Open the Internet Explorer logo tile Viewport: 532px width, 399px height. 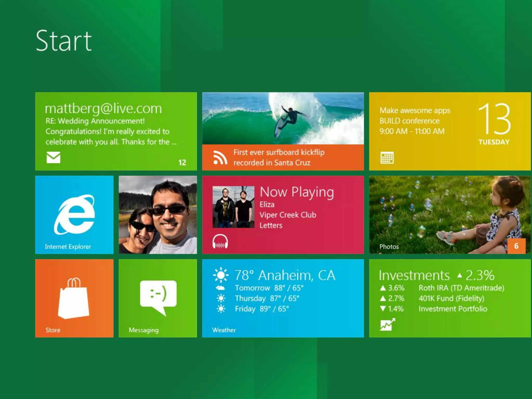(74, 215)
